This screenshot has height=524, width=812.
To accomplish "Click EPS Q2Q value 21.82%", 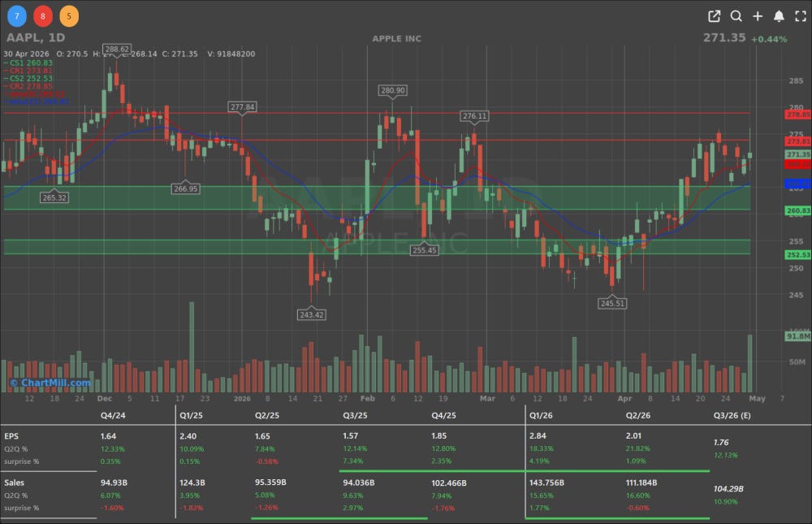I will point(637,448).
